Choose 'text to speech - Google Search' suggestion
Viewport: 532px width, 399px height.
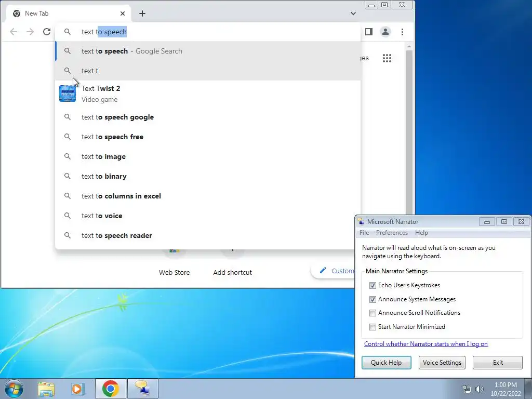[x=208, y=51]
